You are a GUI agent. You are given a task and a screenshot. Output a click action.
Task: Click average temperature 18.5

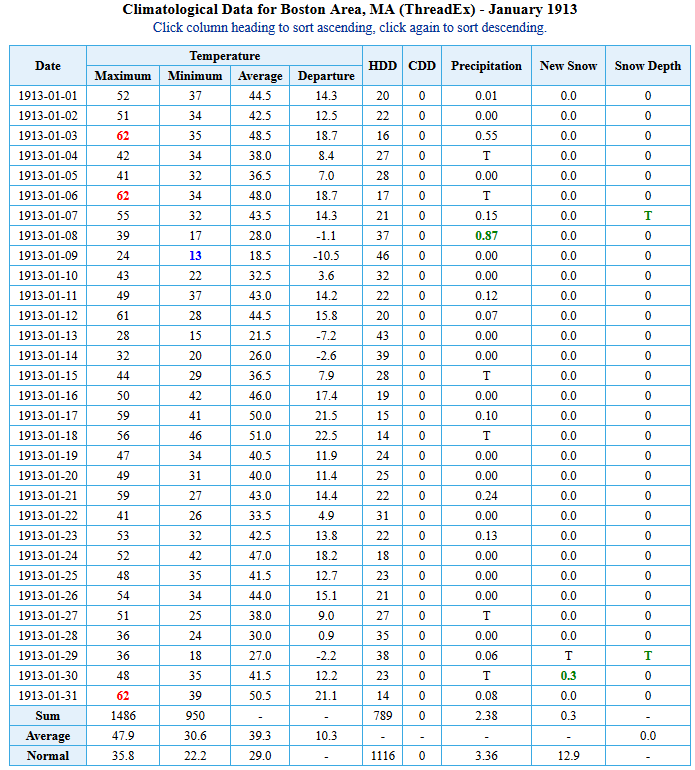(260, 256)
